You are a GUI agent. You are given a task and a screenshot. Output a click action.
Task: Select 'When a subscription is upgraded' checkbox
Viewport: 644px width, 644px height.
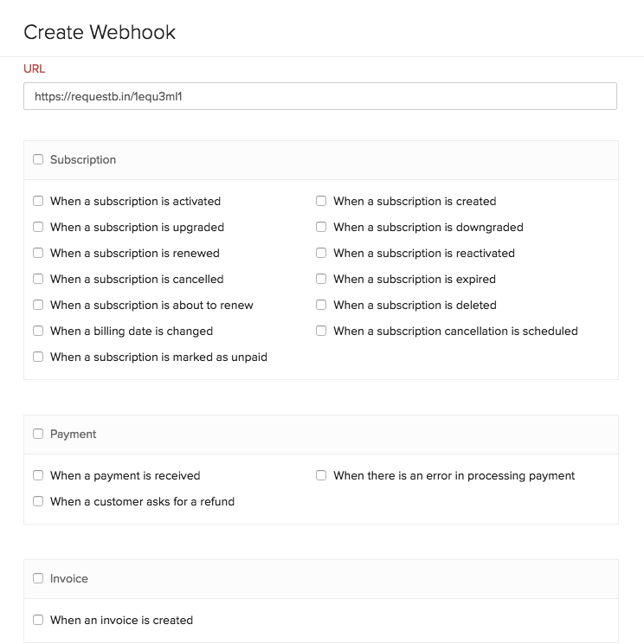(x=38, y=227)
